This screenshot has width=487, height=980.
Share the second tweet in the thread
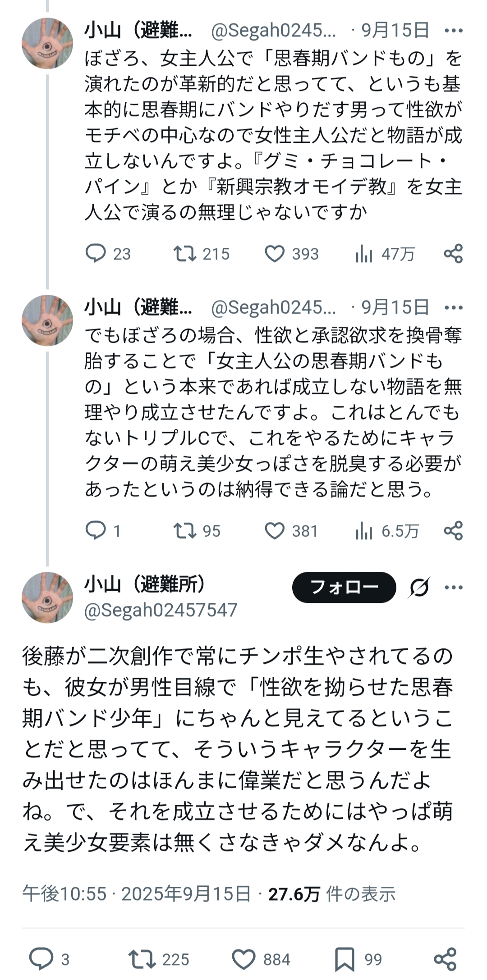coord(453,531)
